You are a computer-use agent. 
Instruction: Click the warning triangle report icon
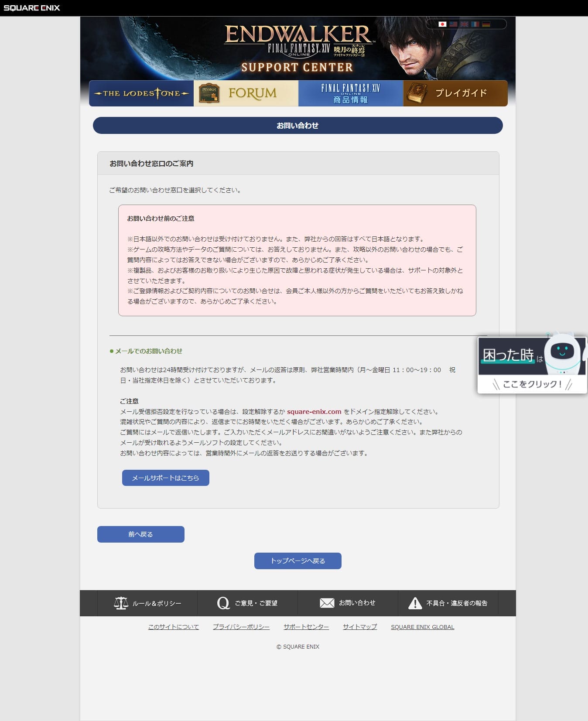coord(415,603)
